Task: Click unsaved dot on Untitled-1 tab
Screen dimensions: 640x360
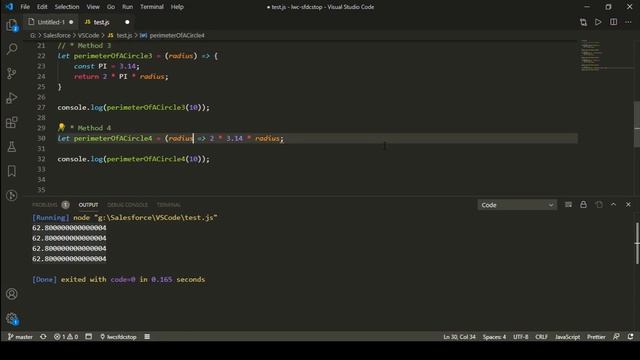Action: click(71, 22)
